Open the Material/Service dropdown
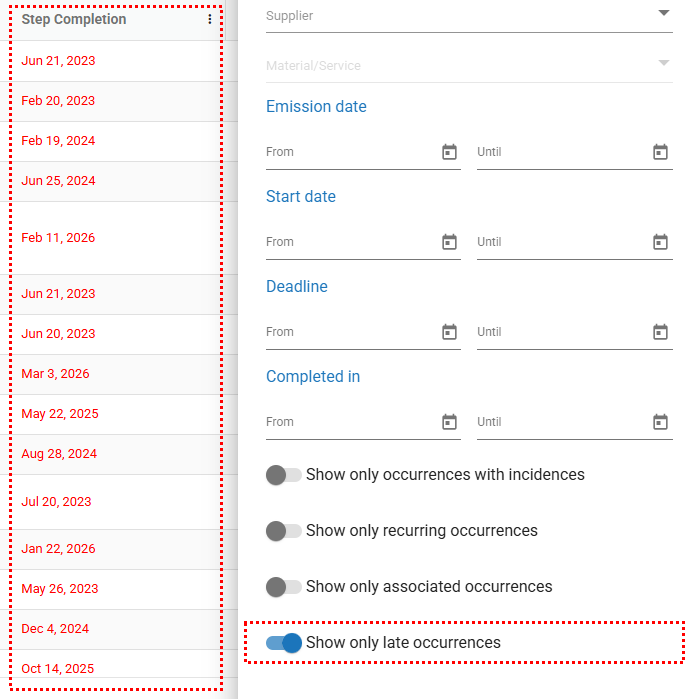 point(663,64)
